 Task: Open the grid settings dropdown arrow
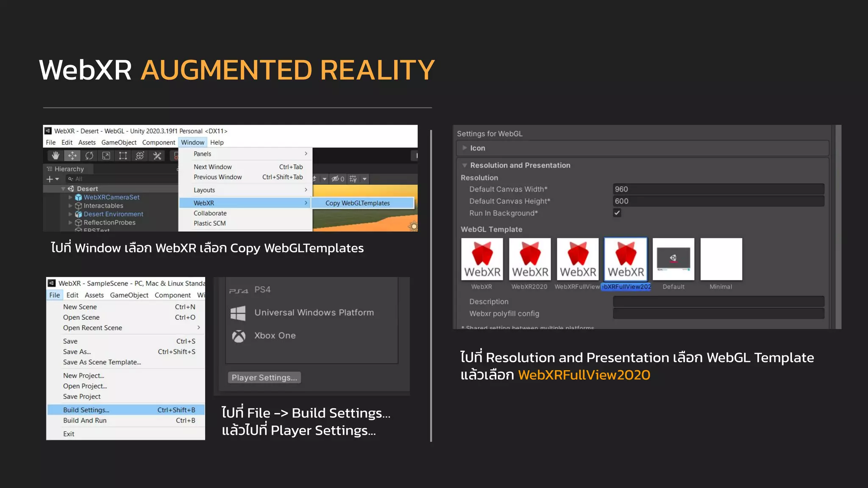pos(364,179)
